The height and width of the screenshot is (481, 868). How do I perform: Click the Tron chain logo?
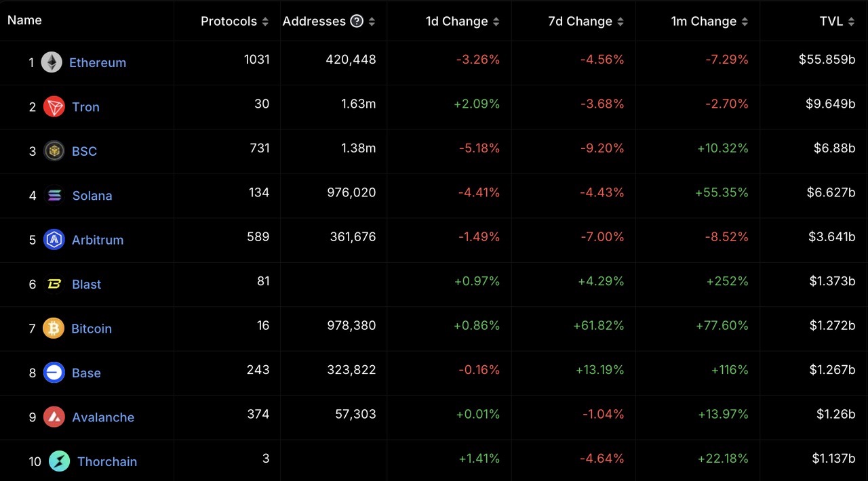[54, 106]
